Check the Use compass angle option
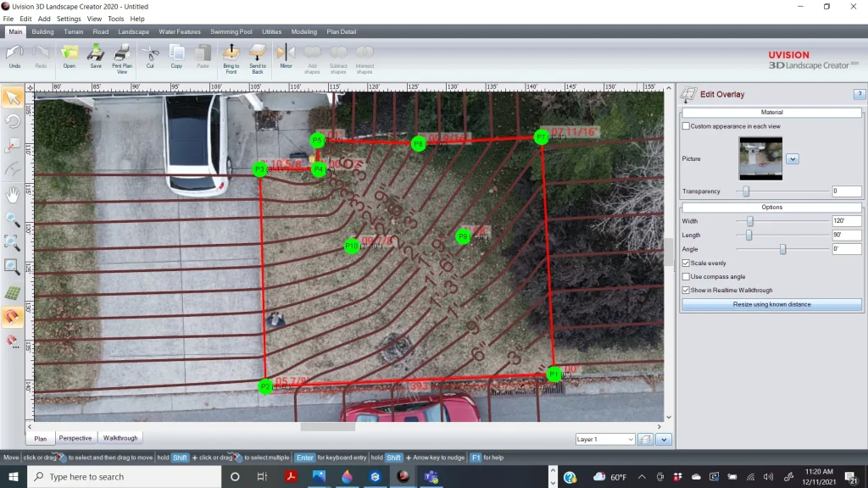 [x=686, y=277]
